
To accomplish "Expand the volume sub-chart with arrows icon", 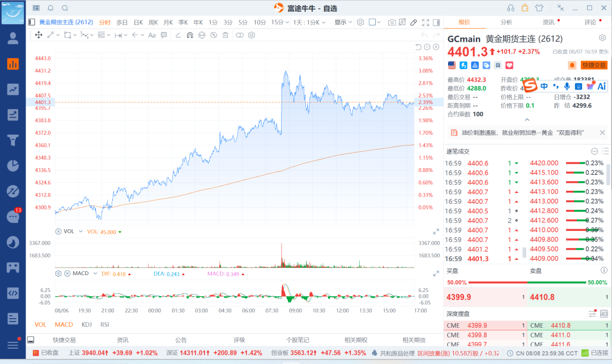I will pos(436,232).
